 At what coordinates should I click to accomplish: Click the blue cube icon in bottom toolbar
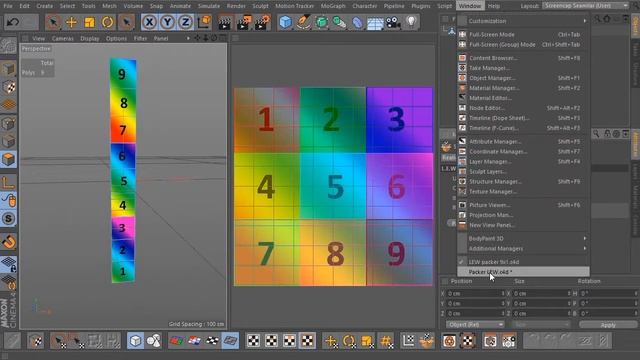pos(135,340)
